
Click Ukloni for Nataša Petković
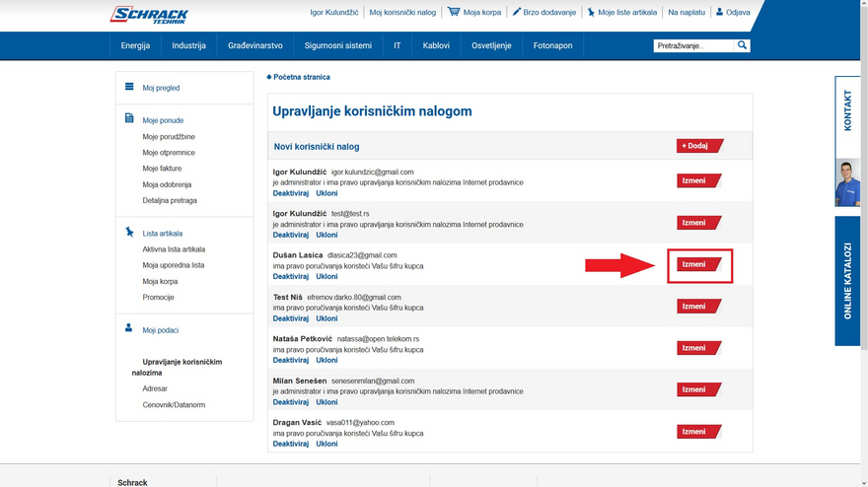(x=326, y=360)
